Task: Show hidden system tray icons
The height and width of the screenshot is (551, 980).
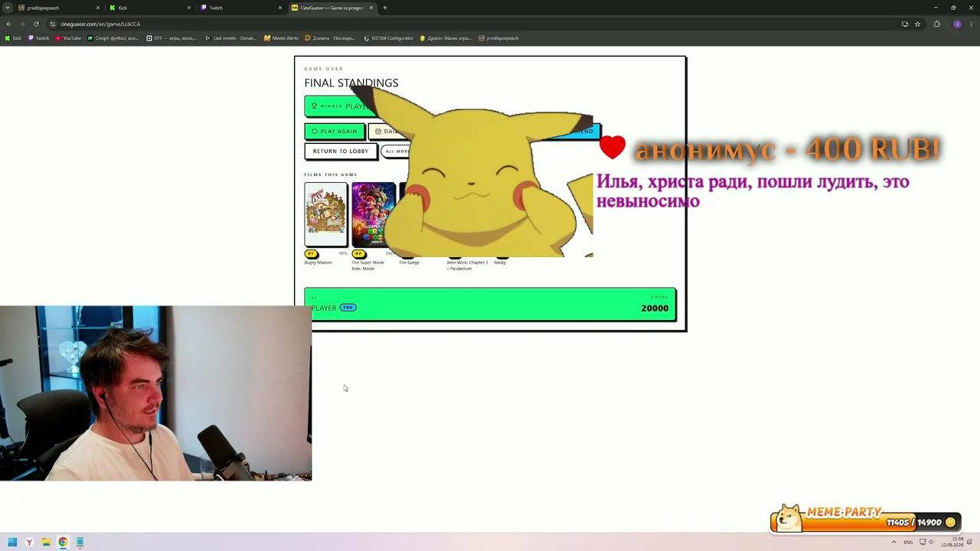Action: [x=893, y=543]
